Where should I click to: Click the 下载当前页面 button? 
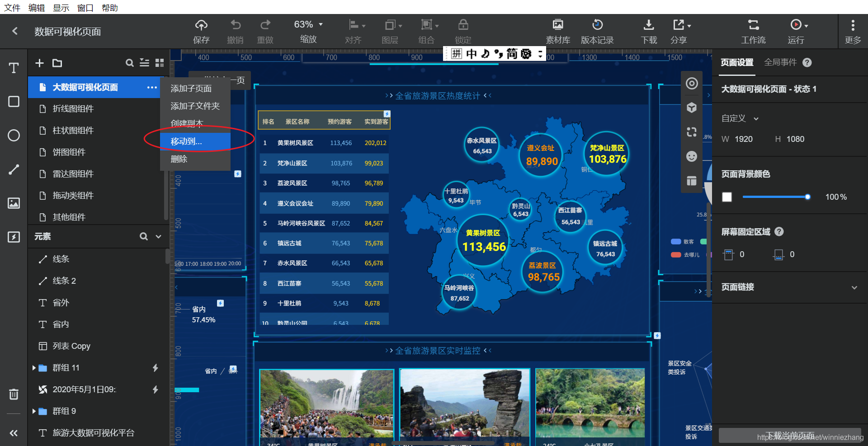coord(790,436)
